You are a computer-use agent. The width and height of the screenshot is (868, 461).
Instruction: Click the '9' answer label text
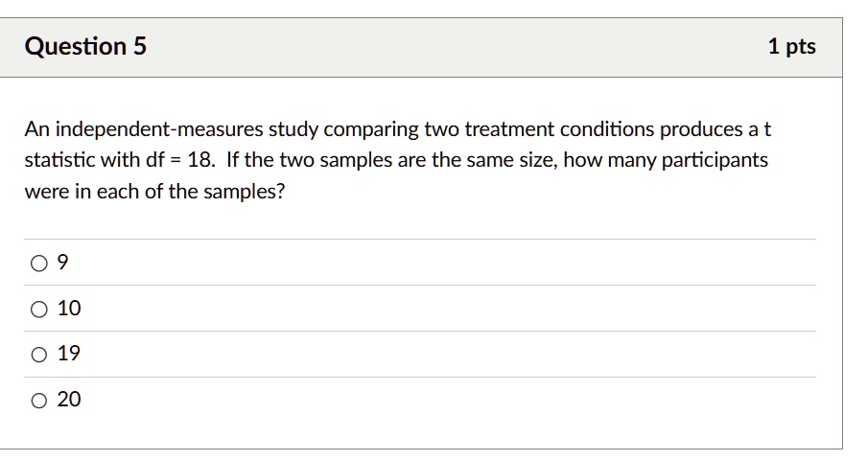[x=62, y=262]
